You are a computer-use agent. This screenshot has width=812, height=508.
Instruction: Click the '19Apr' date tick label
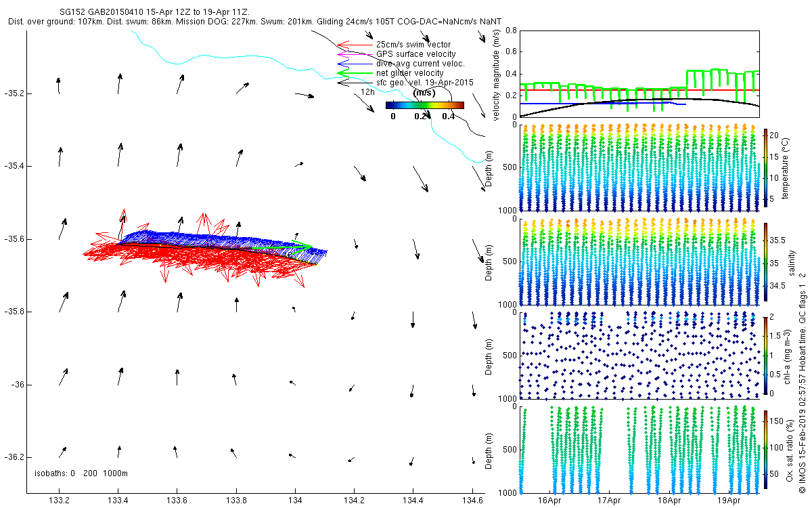click(x=729, y=501)
